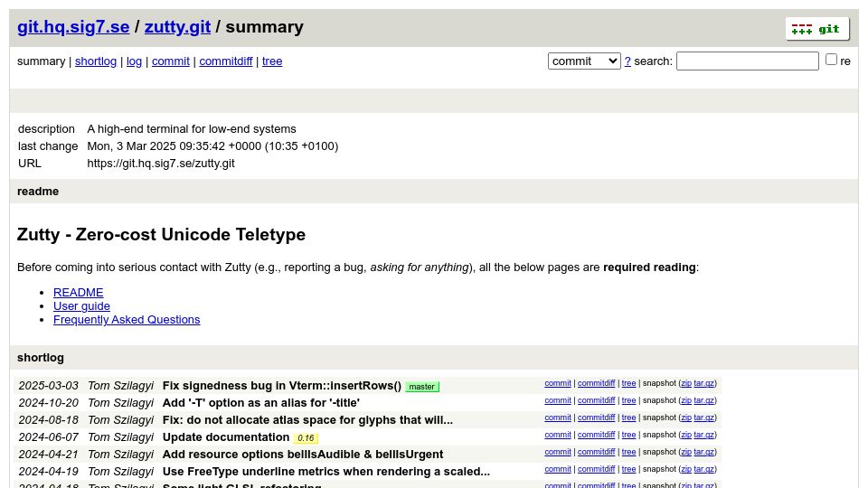Download zip snapshot for 2024-04-19 commit
Image resolution: width=868 pixels, height=488 pixels.
[686, 469]
